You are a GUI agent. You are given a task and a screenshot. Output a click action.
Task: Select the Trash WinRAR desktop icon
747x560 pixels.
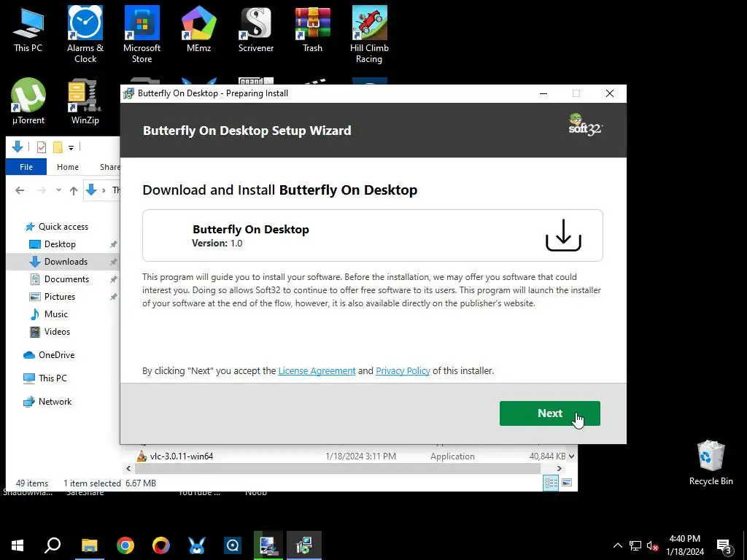coord(312,28)
